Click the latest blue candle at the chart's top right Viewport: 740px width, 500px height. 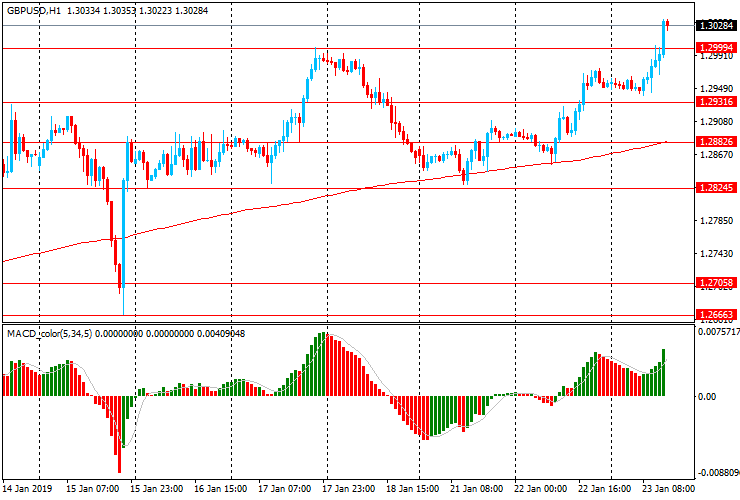664,24
